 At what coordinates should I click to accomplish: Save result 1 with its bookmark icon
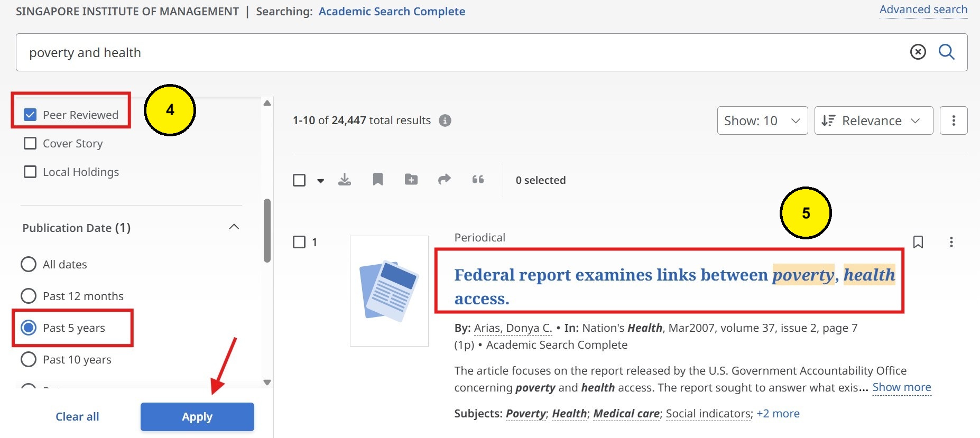pos(918,242)
